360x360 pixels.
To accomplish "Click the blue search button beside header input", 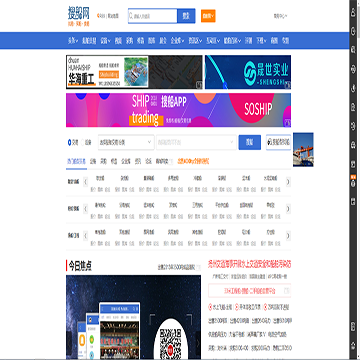I will [x=186, y=16].
